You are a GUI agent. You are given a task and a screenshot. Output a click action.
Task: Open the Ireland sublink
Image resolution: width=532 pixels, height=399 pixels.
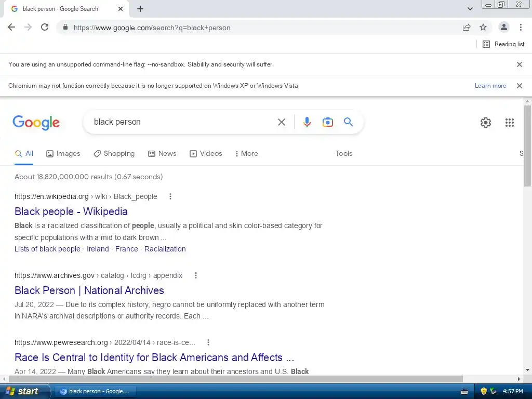pos(98,249)
